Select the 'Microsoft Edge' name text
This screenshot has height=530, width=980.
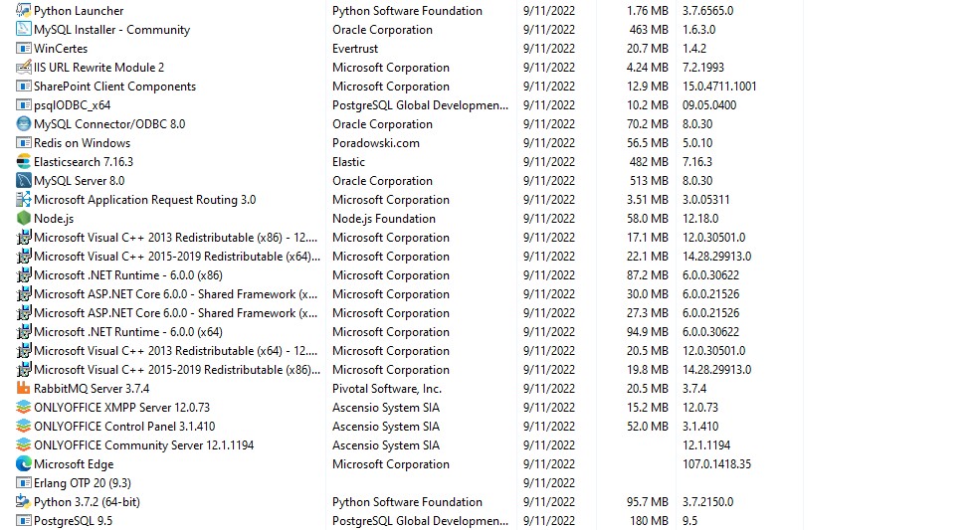tap(74, 463)
